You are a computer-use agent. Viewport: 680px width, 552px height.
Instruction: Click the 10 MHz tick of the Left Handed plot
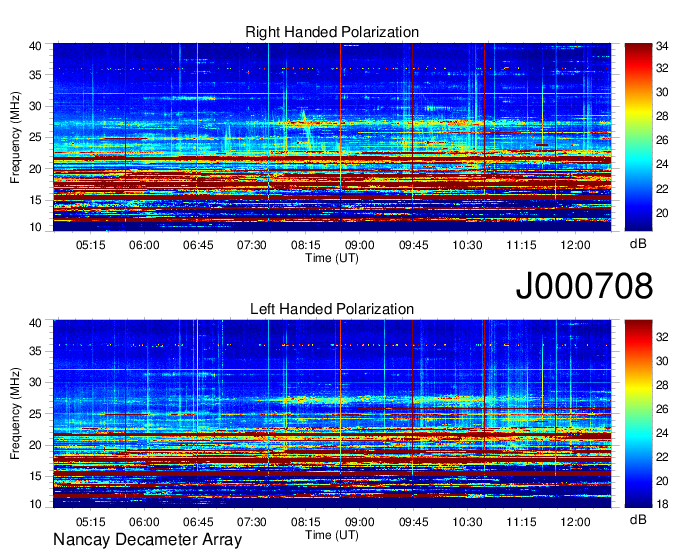[35, 504]
